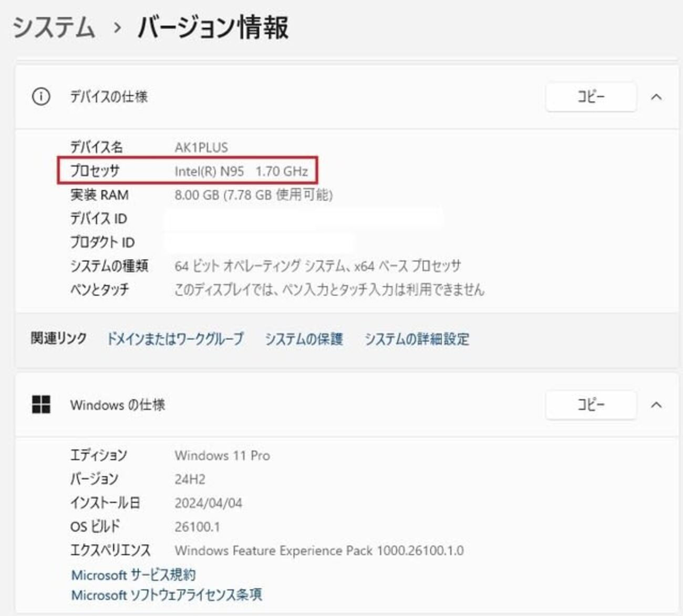Click the Windows logo icon beside Windows の仕様
683x616 pixels.
tap(41, 405)
